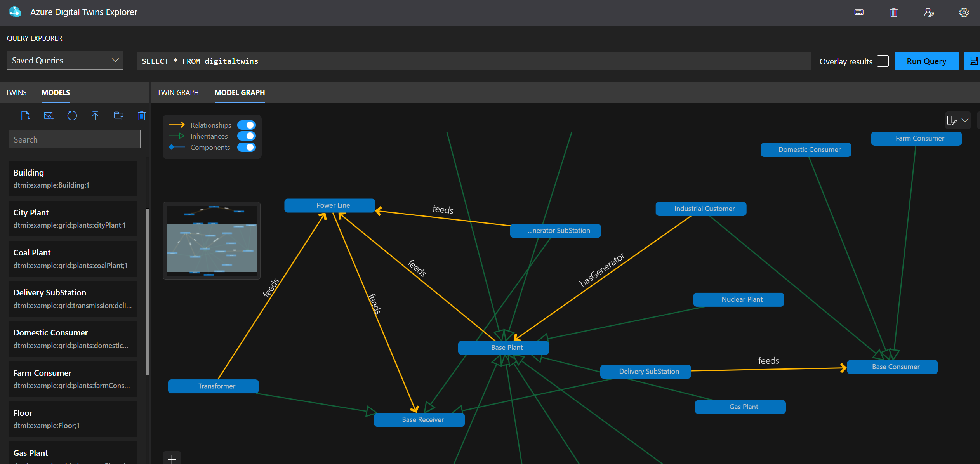Open the Saved Queries dropdown
The height and width of the screenshot is (464, 980).
click(x=65, y=60)
